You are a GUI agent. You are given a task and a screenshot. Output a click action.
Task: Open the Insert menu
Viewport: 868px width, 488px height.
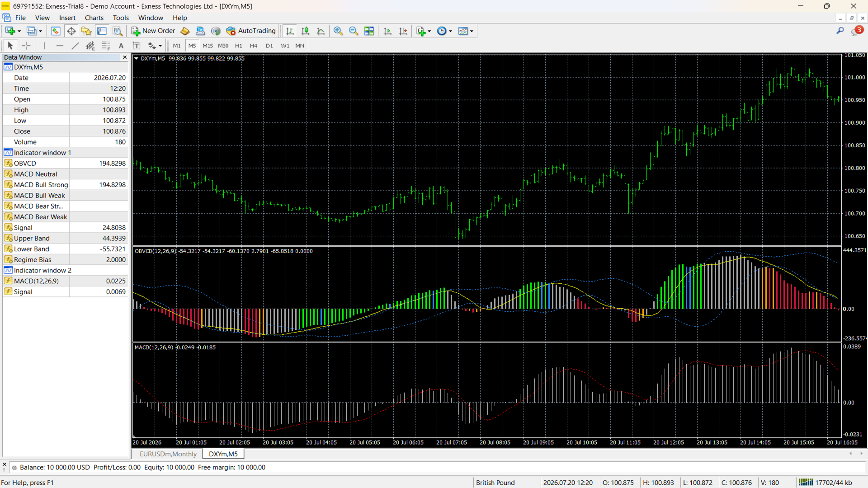tap(67, 18)
